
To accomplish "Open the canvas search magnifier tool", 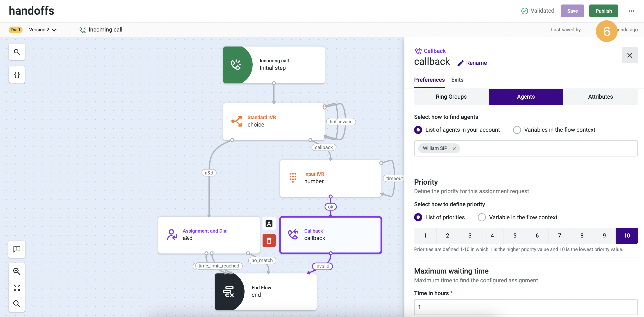I will 17,52.
